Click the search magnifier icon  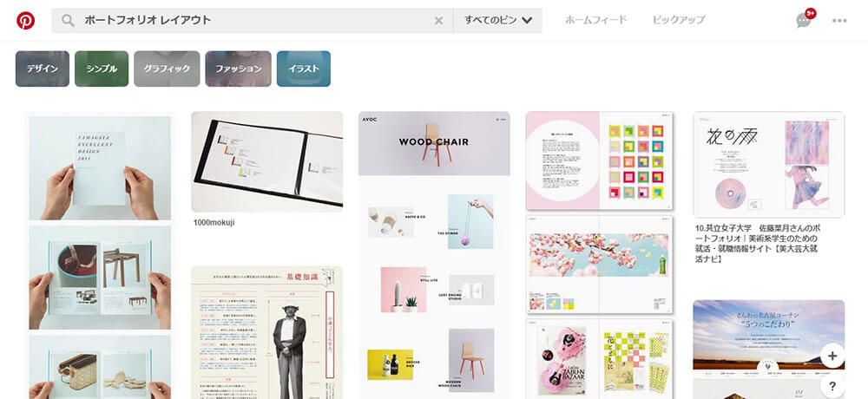(68, 21)
